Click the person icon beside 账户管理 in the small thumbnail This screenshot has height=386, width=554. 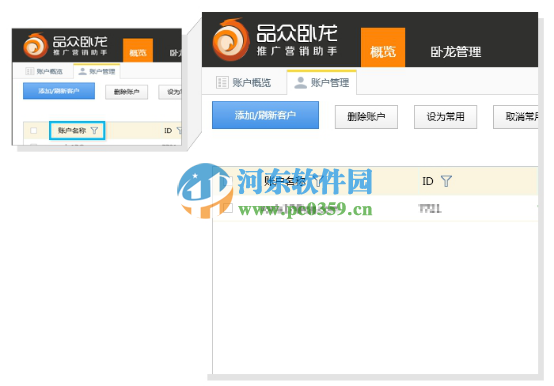click(82, 71)
